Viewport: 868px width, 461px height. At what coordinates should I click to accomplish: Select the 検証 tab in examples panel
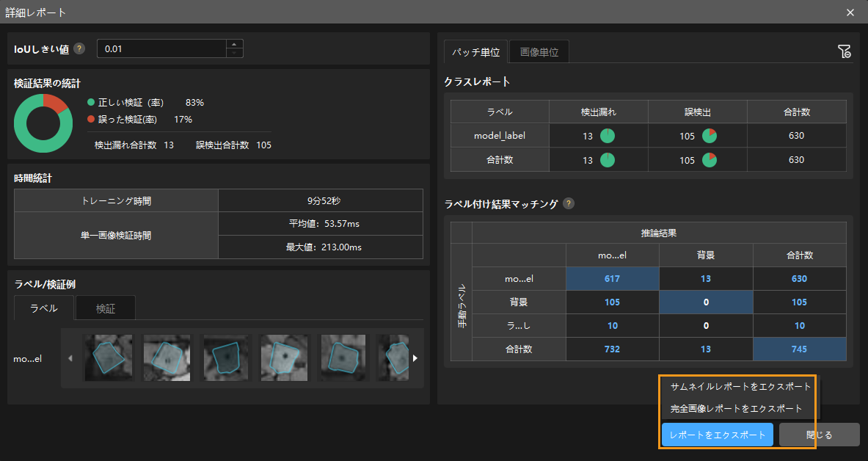pyautogui.click(x=105, y=308)
